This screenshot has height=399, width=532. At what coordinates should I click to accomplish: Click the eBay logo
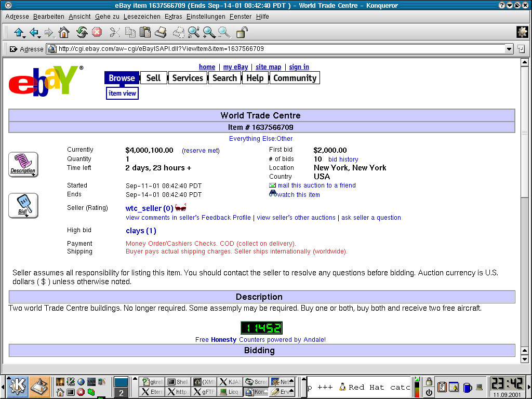[46, 82]
